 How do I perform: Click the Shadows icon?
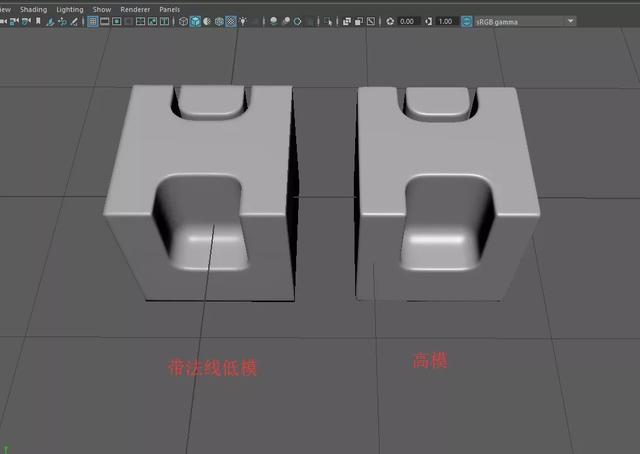click(255, 21)
